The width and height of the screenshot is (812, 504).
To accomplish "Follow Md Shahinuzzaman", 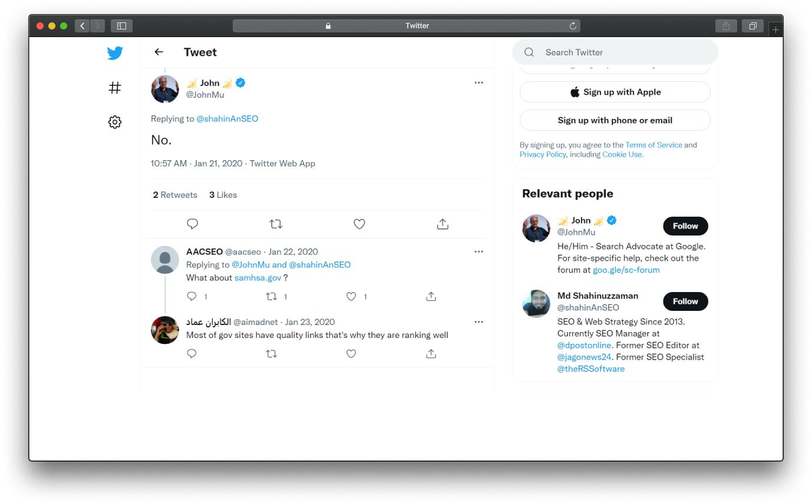I will [x=685, y=301].
